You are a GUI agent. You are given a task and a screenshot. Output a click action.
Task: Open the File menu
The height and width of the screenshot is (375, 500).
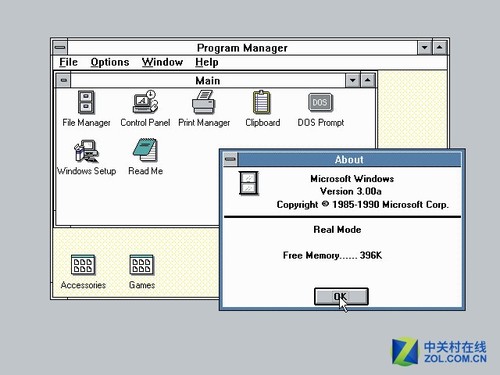point(68,62)
